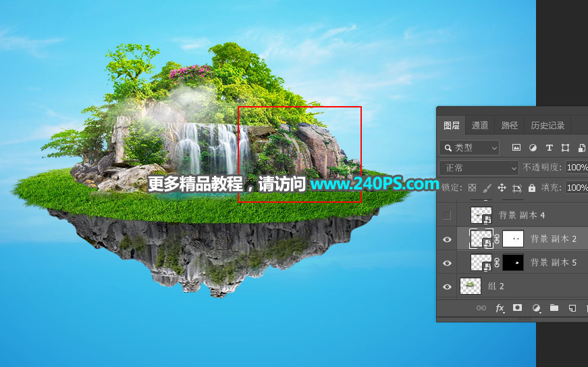
Task: Switch to the 历史记录 (History) tab
Action: pos(547,125)
